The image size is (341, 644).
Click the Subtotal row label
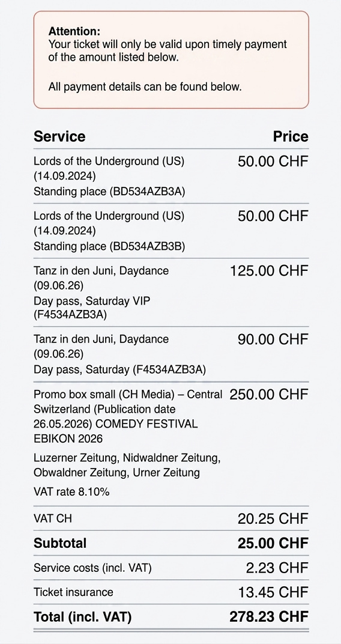[60, 543]
